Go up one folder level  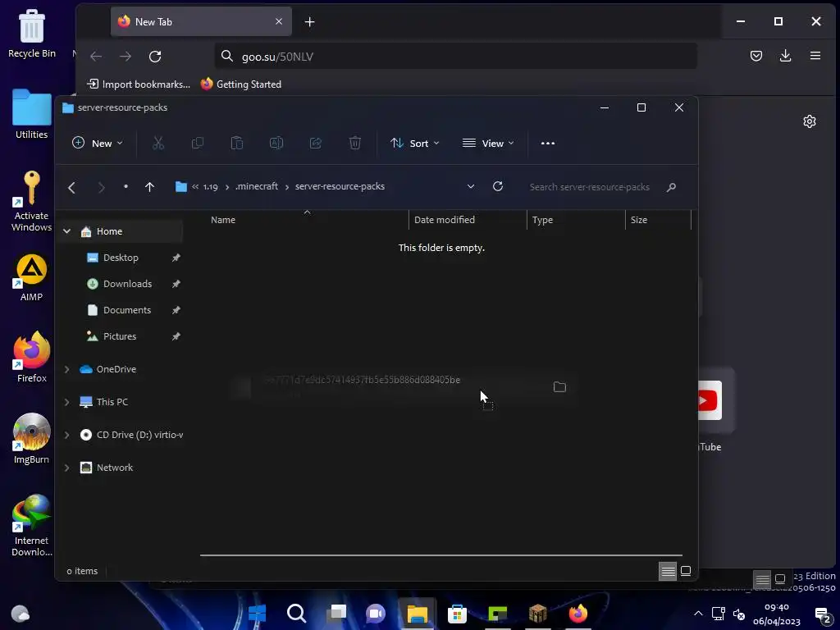click(149, 187)
